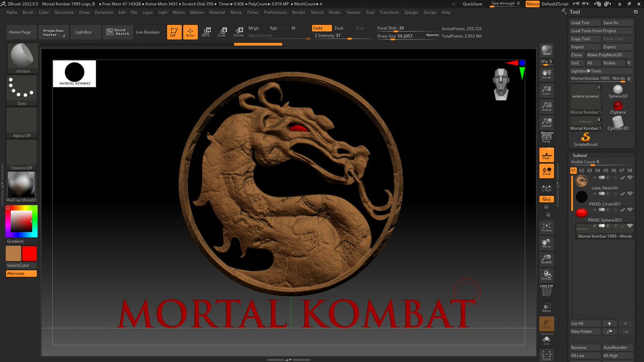Open the Lightbox▶Tools dropdown

[586, 70]
